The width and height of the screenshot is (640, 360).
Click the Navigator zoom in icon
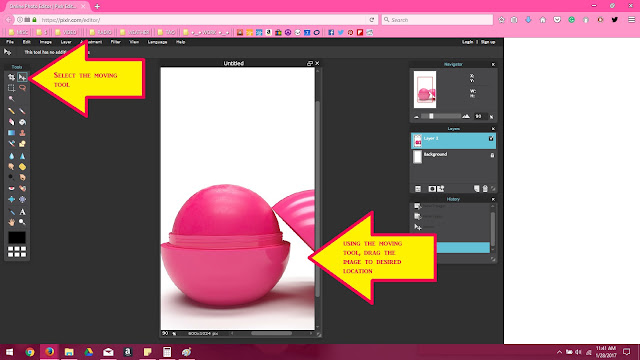[466, 116]
